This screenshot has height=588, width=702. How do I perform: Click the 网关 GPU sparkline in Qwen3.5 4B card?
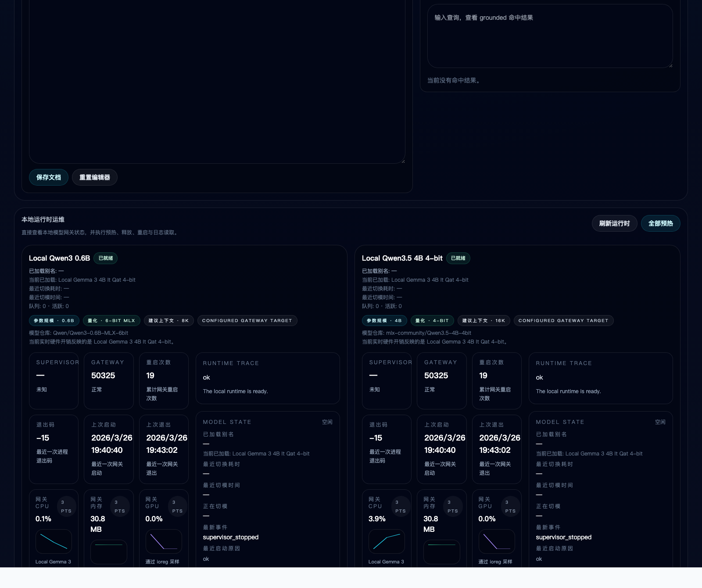497,541
